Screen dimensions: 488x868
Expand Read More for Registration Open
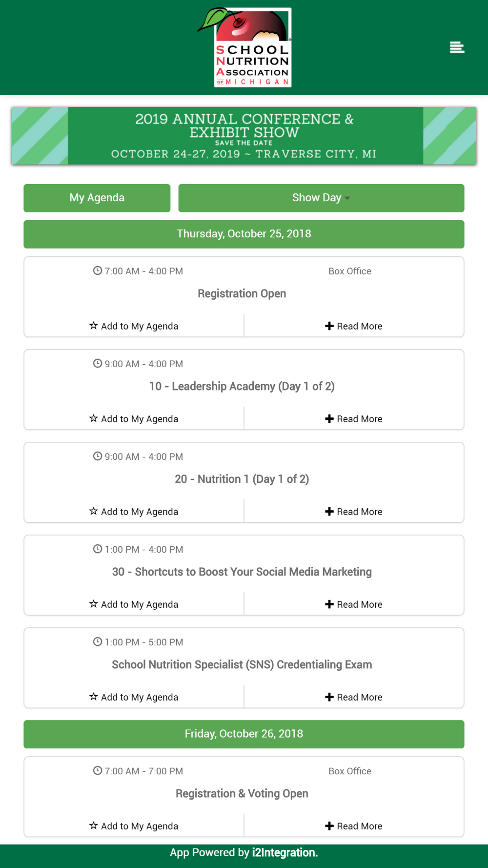(354, 326)
